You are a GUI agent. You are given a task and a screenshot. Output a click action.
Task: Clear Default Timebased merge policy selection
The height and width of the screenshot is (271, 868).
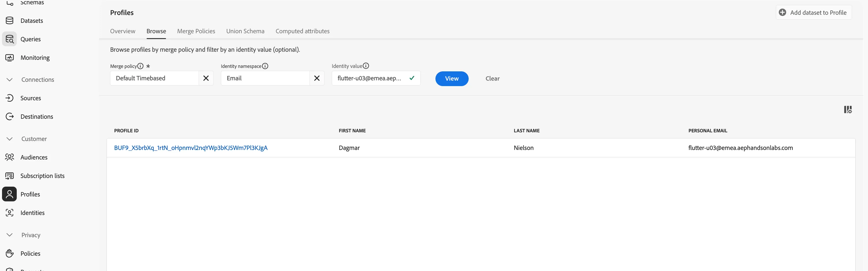(x=206, y=78)
